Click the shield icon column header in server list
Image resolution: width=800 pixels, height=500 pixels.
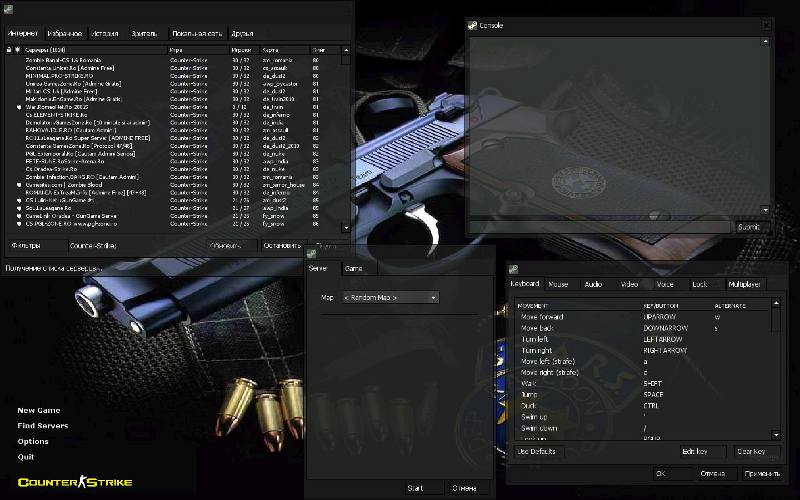[18, 50]
